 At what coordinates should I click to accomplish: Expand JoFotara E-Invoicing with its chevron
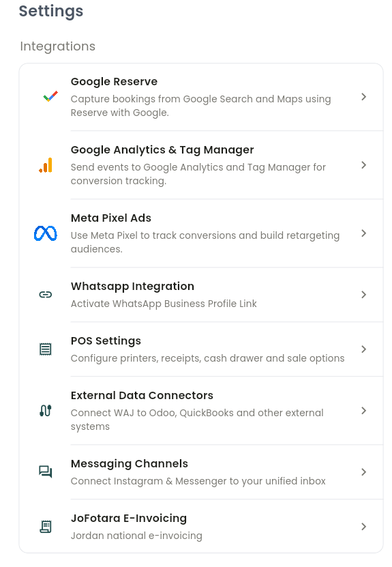[x=364, y=527]
